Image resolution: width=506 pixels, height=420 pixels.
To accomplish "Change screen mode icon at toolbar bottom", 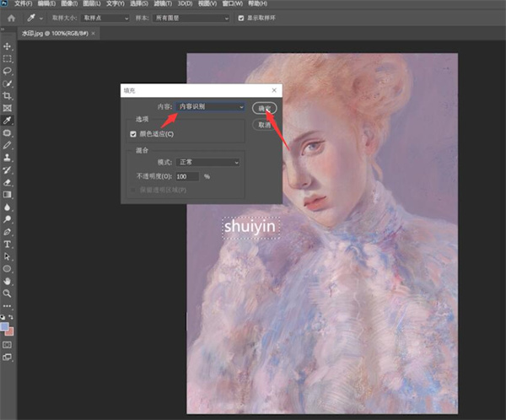I will pyautogui.click(x=7, y=357).
